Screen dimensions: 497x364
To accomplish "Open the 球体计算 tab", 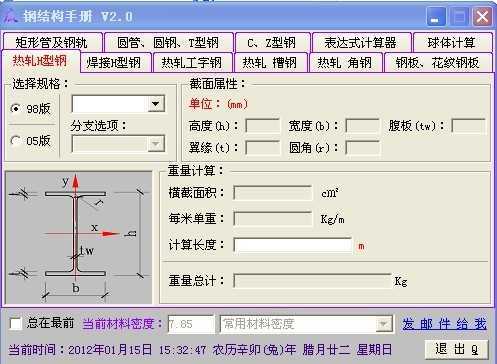I will tap(452, 42).
